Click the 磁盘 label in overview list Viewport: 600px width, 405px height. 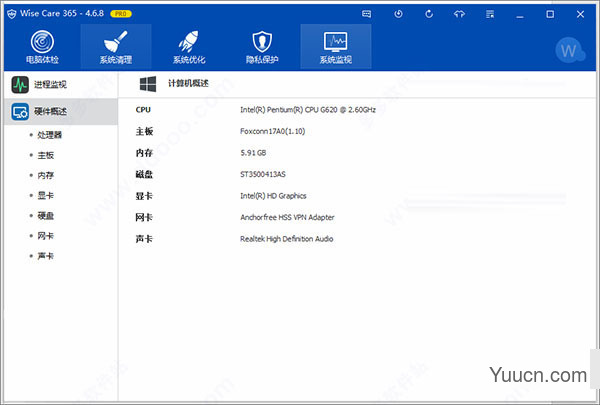click(144, 174)
